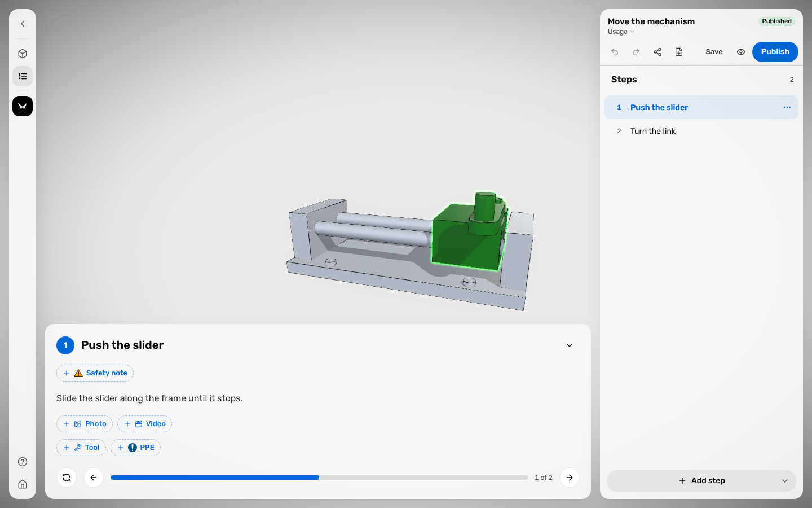Open the steps list view
The height and width of the screenshot is (508, 812).
tap(23, 76)
